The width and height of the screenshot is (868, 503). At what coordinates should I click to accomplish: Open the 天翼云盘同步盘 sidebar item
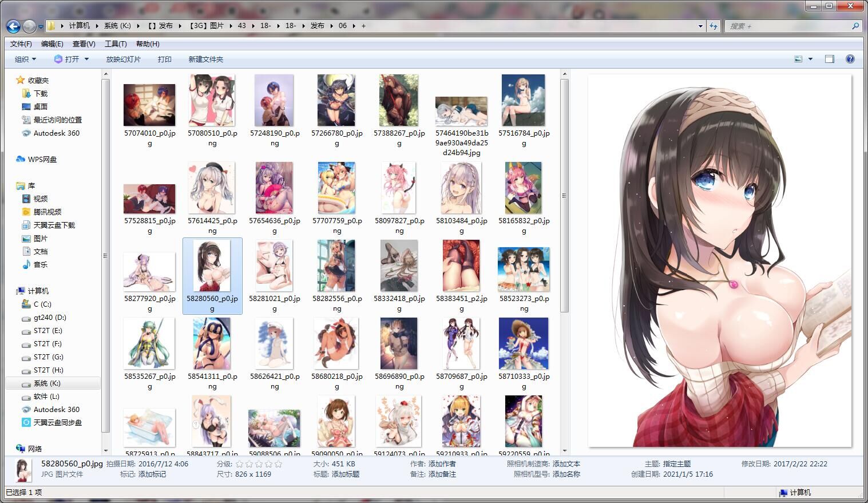click(57, 422)
